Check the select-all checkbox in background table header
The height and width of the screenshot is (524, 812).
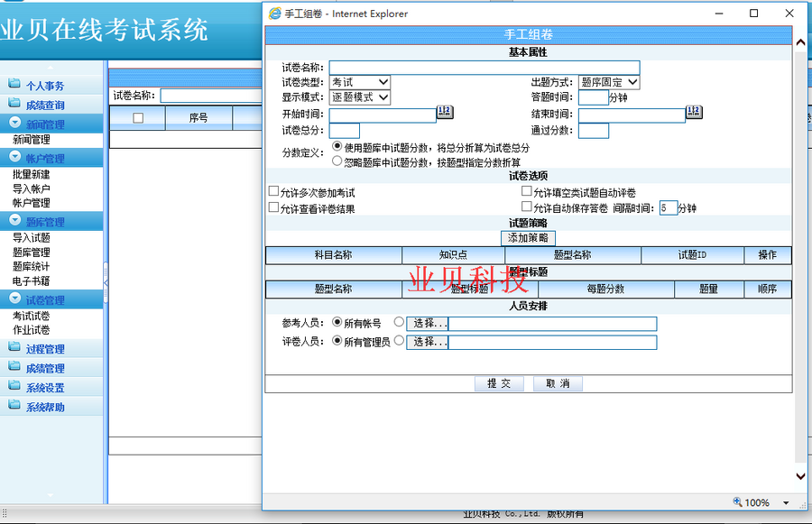[x=138, y=118]
